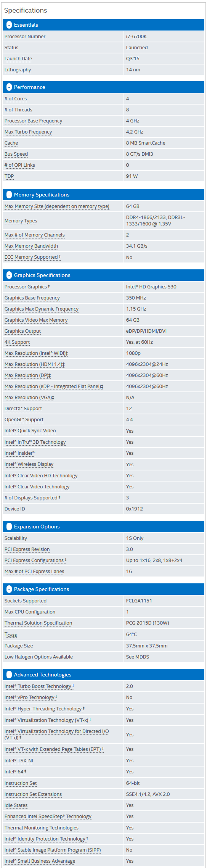Collapse the Essentials section minus icon
The height and width of the screenshot is (868, 207).
[x=9, y=25]
